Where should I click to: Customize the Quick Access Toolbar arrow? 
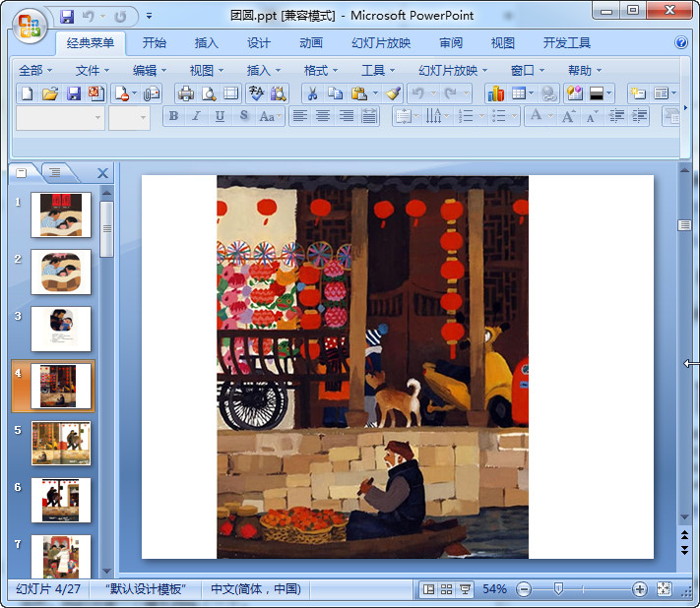pos(149,16)
